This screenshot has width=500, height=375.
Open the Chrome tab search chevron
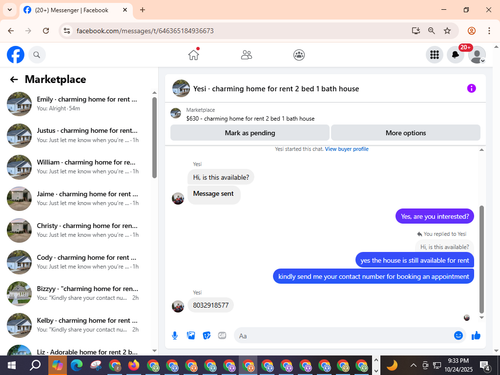pos(10,10)
